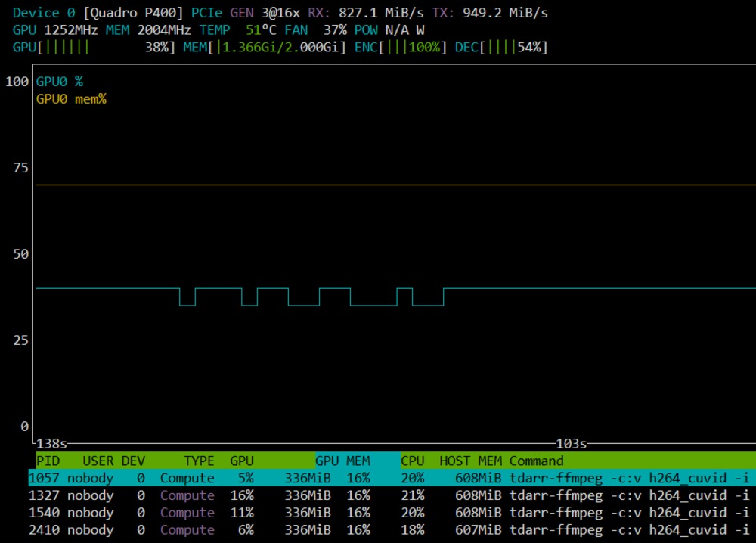Select process row with PID 1540
756x543 pixels.
[392, 513]
